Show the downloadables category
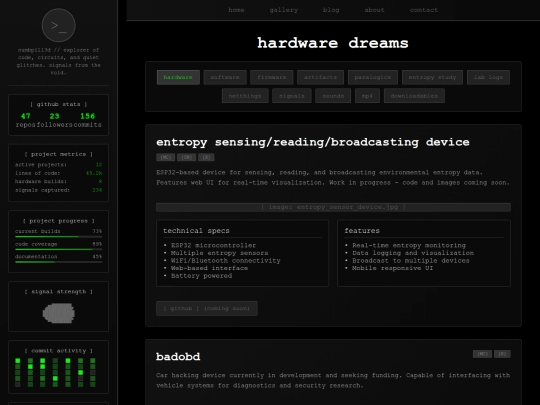This screenshot has width=540, height=405. click(414, 96)
